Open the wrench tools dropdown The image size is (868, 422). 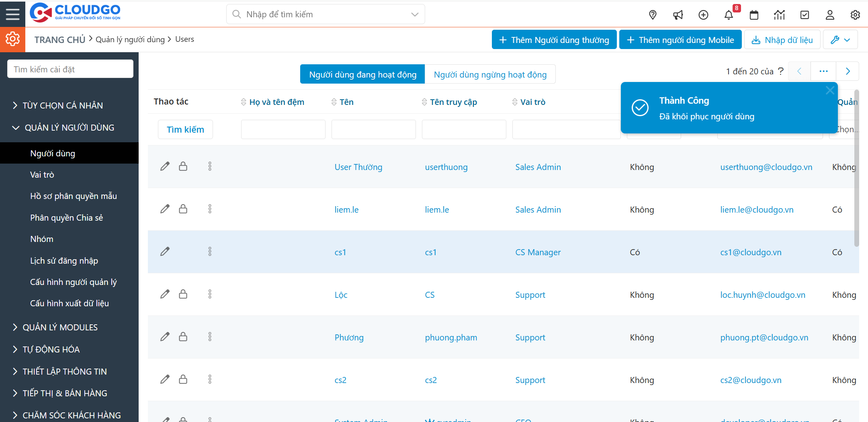[x=840, y=40]
